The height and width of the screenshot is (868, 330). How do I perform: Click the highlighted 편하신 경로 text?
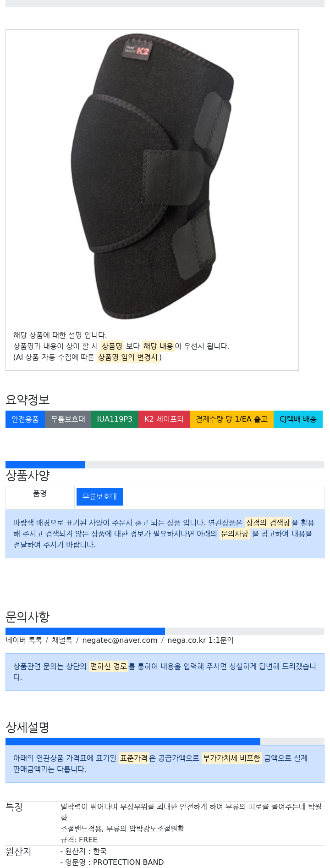point(109,667)
